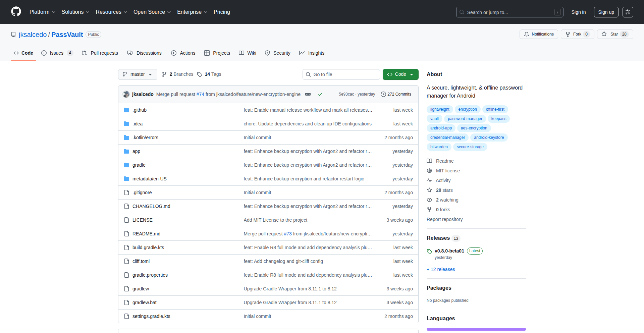The width and height of the screenshot is (644, 333).
Task: Show all releases via '+ 12 releases'
Action: pos(441,269)
